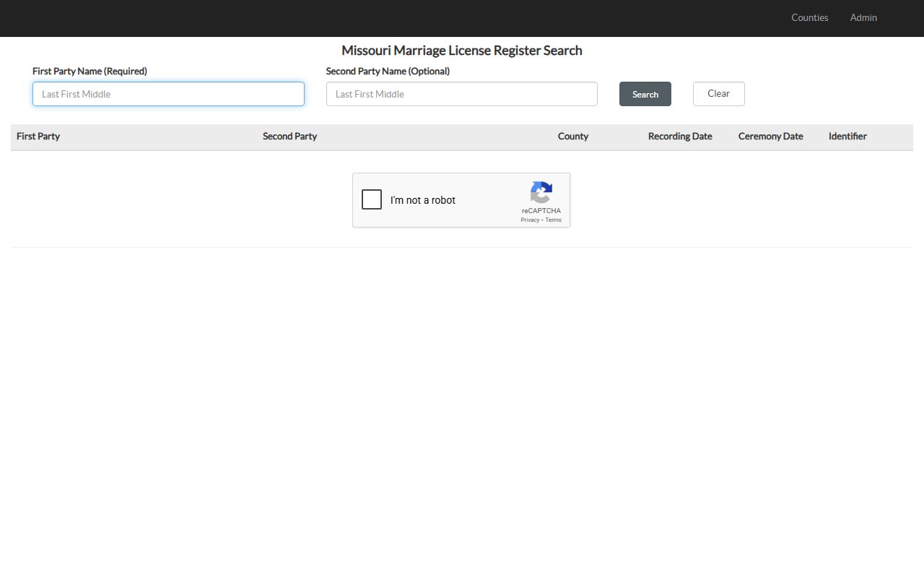This screenshot has width=924, height=578.
Task: Check the "I'm not a robot" checkbox
Action: [x=372, y=199]
